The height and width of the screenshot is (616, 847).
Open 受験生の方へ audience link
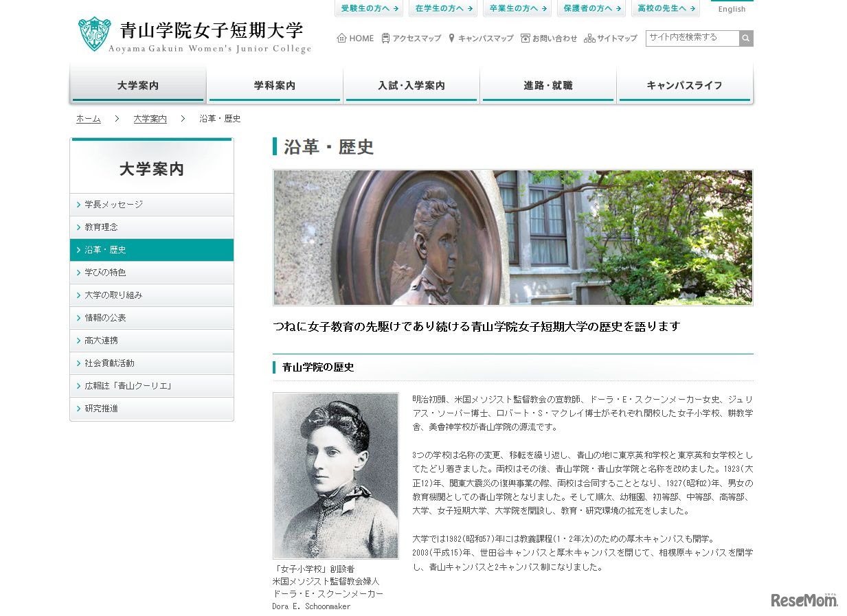[x=369, y=8]
